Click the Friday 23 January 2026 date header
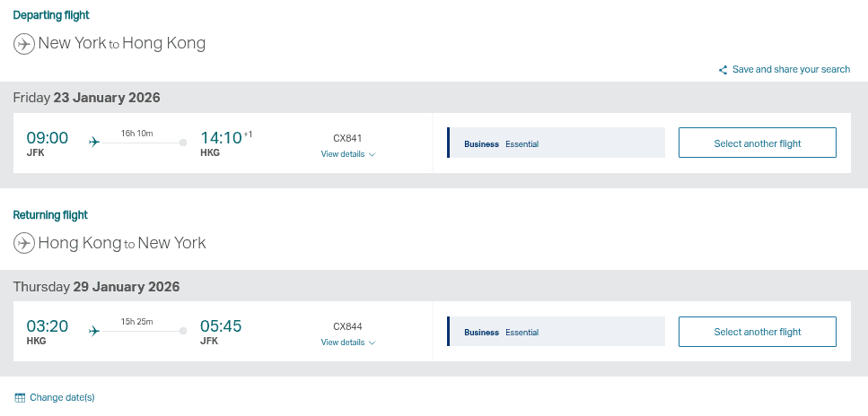The height and width of the screenshot is (416, 868). (x=86, y=98)
